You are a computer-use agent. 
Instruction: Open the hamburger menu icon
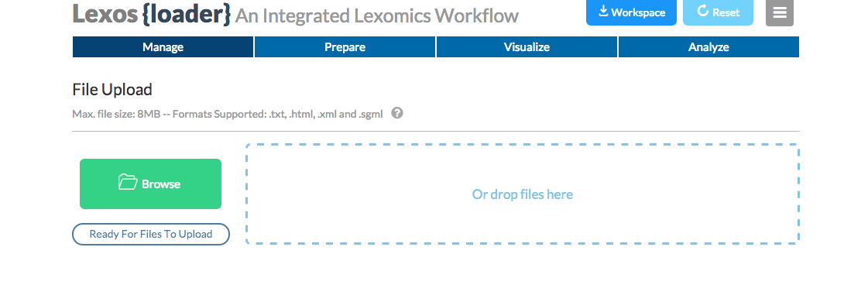click(x=780, y=12)
